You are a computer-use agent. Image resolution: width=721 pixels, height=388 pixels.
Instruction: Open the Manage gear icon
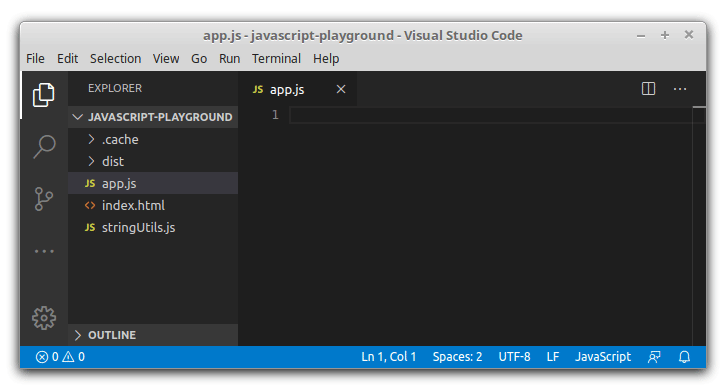click(x=44, y=318)
